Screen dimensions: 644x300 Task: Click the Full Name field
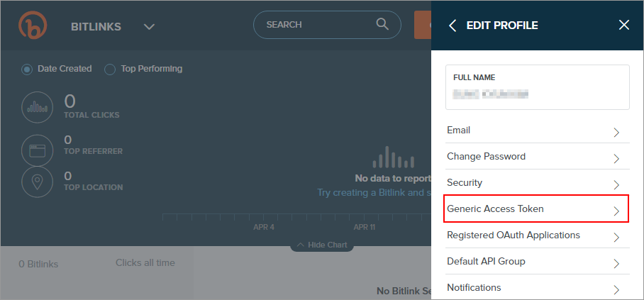tap(537, 87)
